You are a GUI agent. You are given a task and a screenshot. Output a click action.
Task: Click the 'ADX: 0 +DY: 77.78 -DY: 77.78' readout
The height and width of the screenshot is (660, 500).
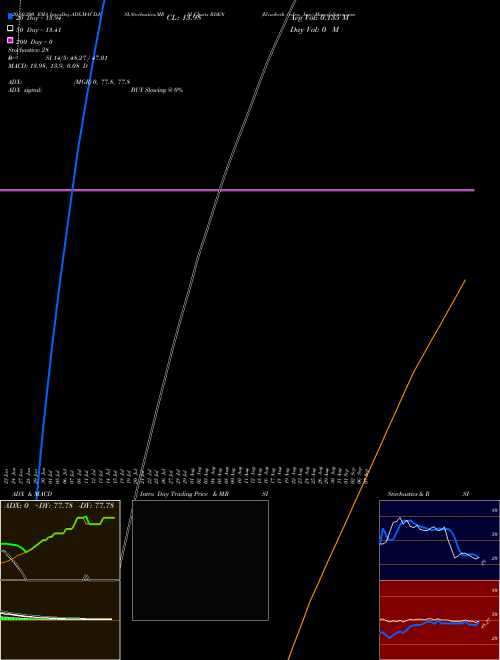click(x=59, y=506)
